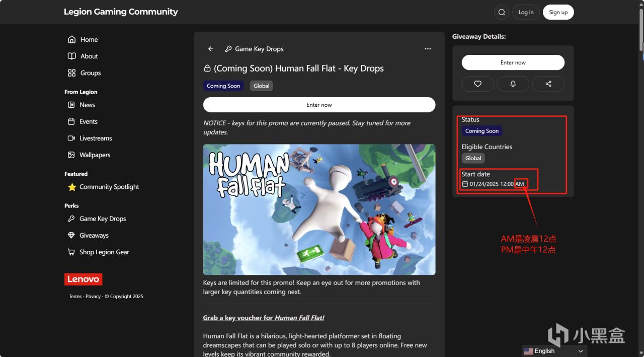Click the Sign up button
Image resolution: width=644 pixels, height=357 pixels.
pos(558,12)
